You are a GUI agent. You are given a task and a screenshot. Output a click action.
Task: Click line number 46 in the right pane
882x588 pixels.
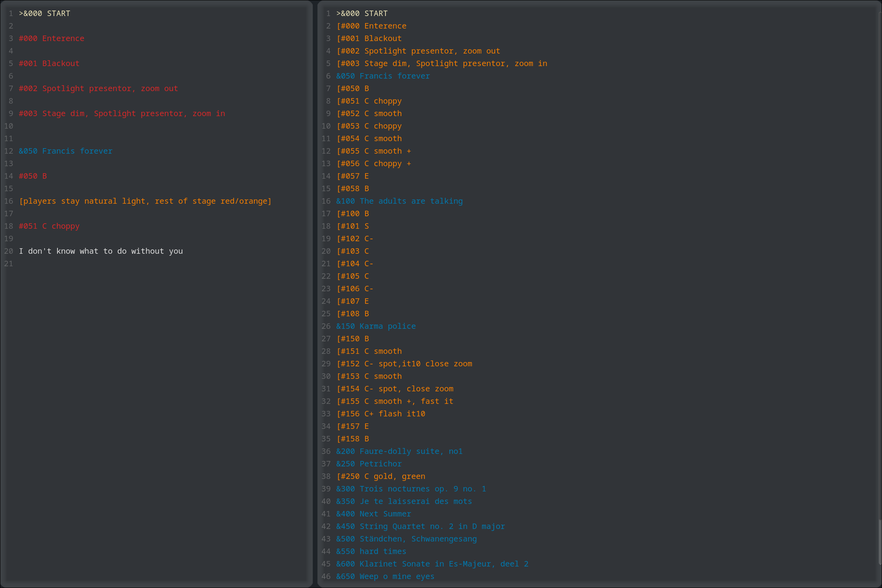(326, 576)
